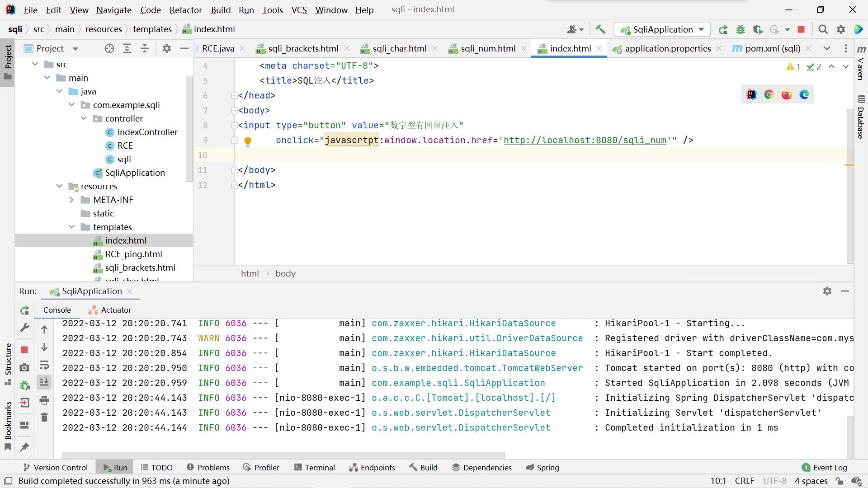Open the Terminal tool window
Image resolution: width=868 pixels, height=488 pixels.
315,468
